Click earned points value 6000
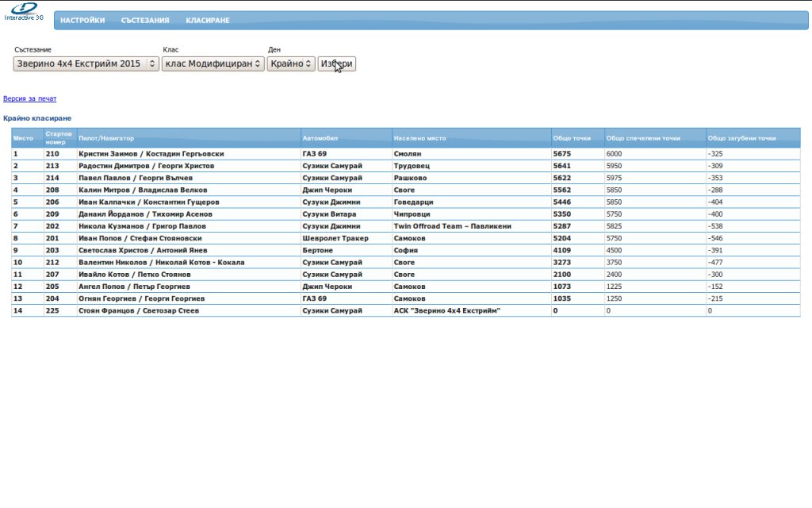Viewport: 812px width, 508px height. [615, 154]
